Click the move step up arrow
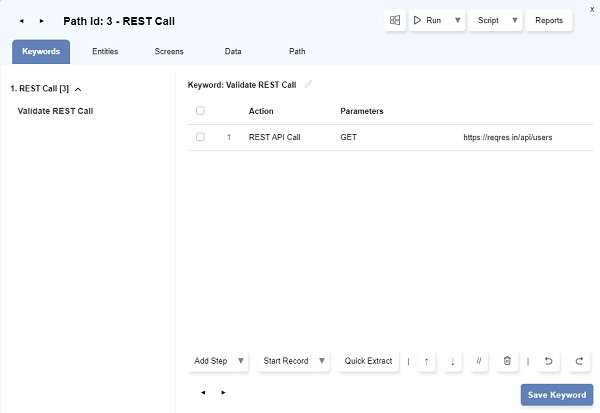The width and height of the screenshot is (600, 413). coord(426,361)
